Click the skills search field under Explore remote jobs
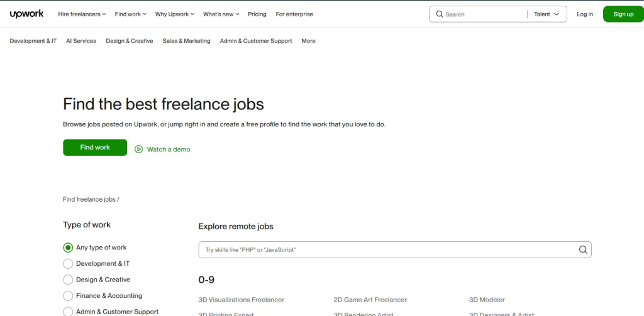644x316 pixels. (x=395, y=249)
